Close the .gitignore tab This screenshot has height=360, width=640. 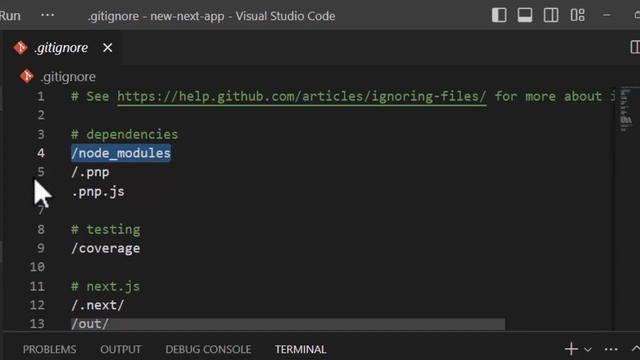pos(108,48)
